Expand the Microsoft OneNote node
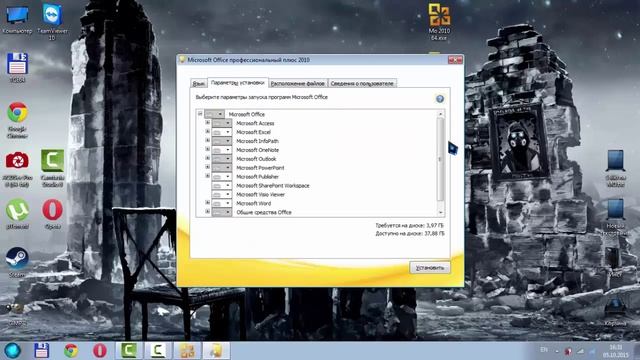This screenshot has height=360, width=640. click(207, 149)
